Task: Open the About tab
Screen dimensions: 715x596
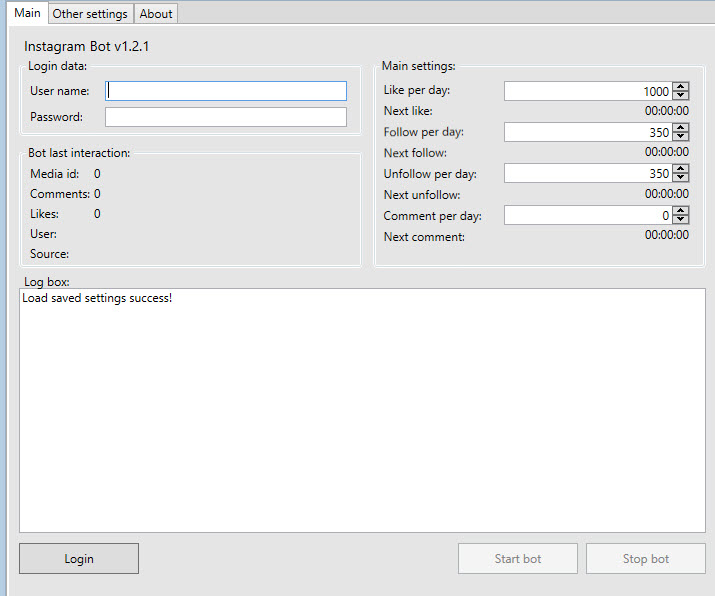Action: click(x=156, y=14)
